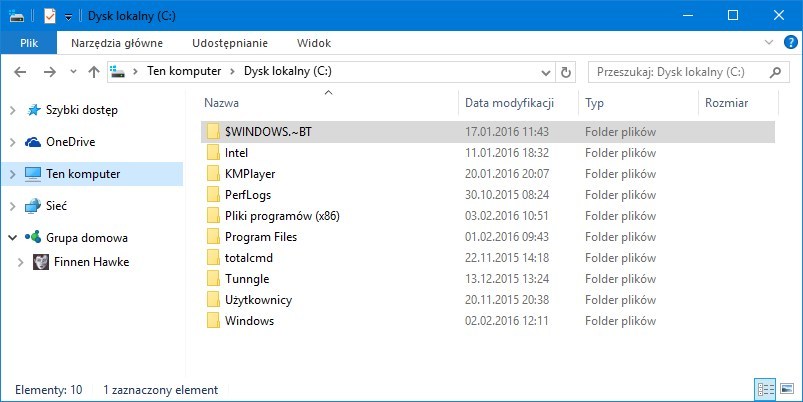Click the drive icon in the title bar
Image resolution: width=803 pixels, height=402 pixels.
(16, 16)
